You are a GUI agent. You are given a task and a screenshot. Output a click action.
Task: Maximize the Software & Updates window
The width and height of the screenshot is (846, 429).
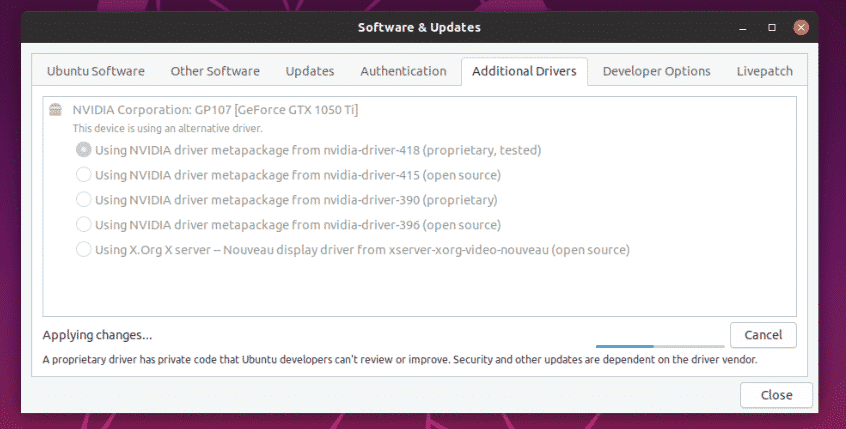click(772, 28)
